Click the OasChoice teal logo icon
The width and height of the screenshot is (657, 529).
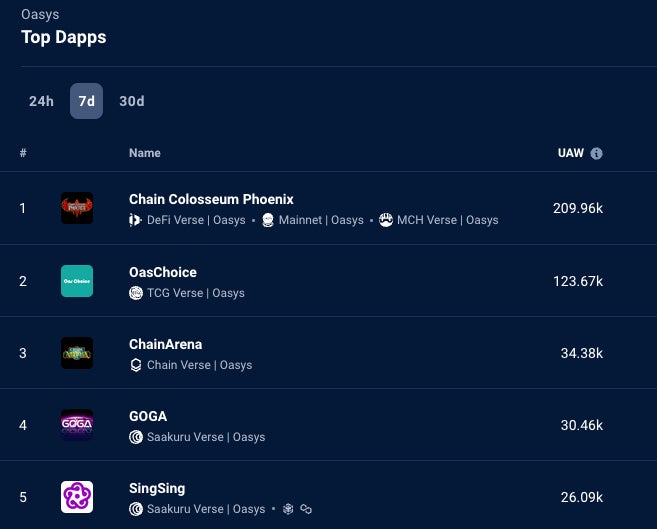click(x=77, y=281)
